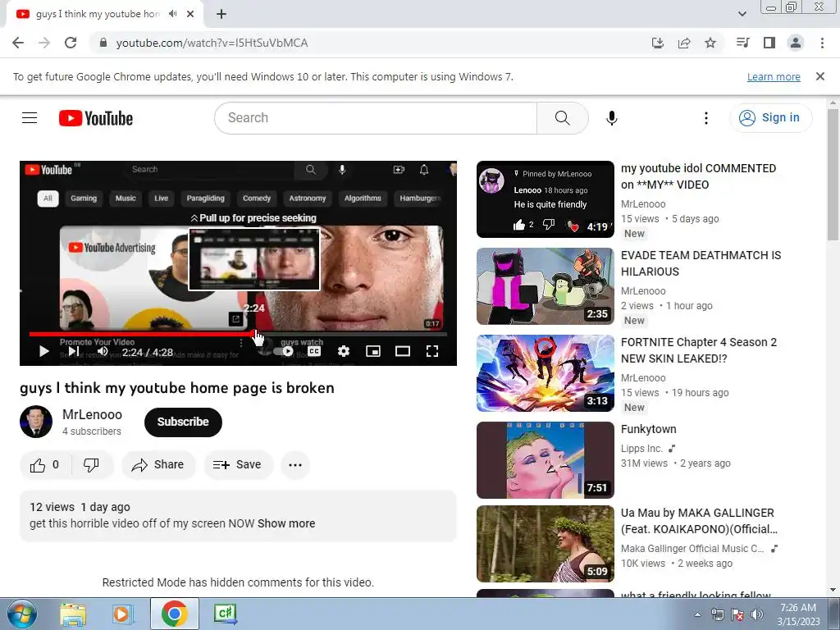Open Windows Media Player from taskbar
Viewport: 840px width, 630px height.
click(x=122, y=614)
